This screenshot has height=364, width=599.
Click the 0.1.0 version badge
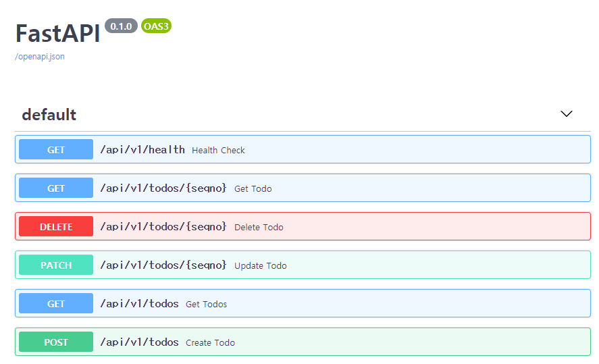coord(121,26)
